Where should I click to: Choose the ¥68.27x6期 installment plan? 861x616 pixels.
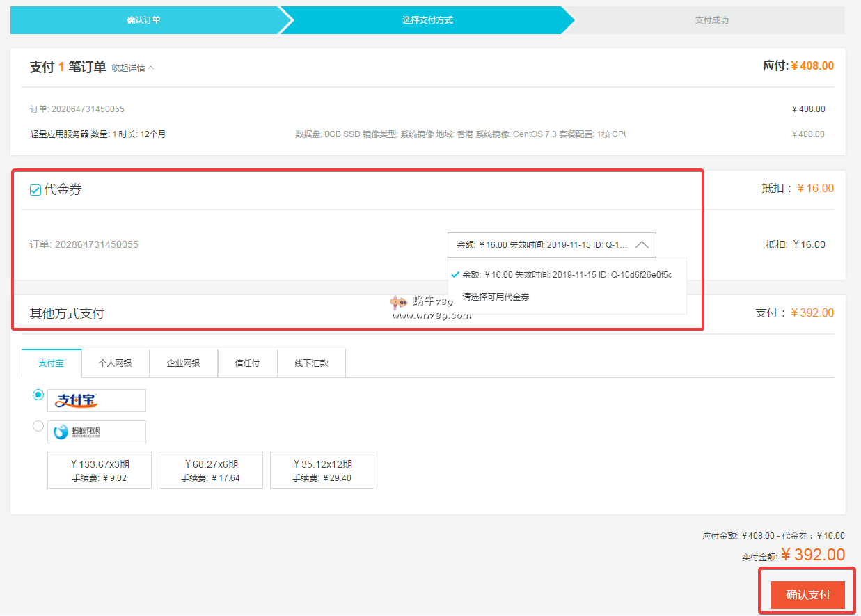click(211, 471)
